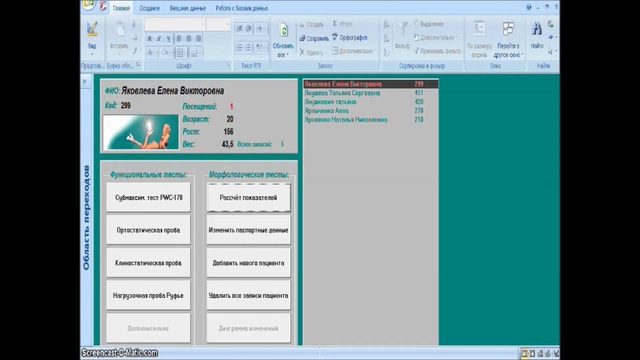Screen dimensions: 640x360
Task: Click the Copy icon in clipboard group
Action: tap(134, 38)
